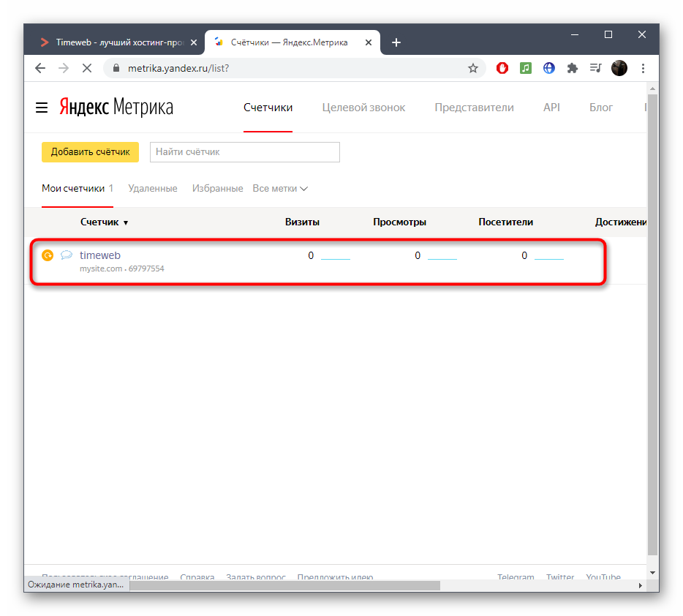Open the Счетчики navigation item

click(x=268, y=108)
